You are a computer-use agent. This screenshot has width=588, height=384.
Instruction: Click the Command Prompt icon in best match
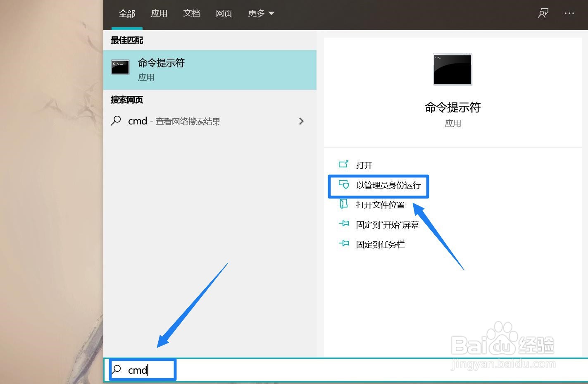click(120, 67)
